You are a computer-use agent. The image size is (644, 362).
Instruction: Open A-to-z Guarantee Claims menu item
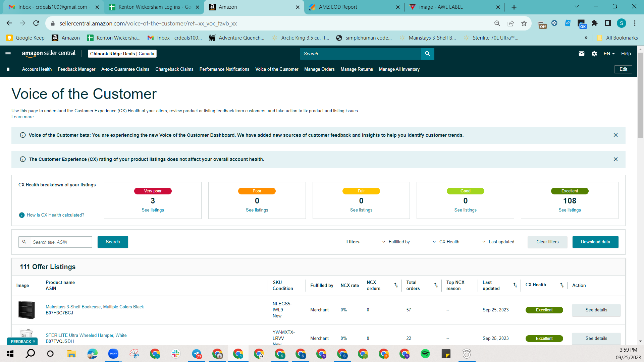125,69
